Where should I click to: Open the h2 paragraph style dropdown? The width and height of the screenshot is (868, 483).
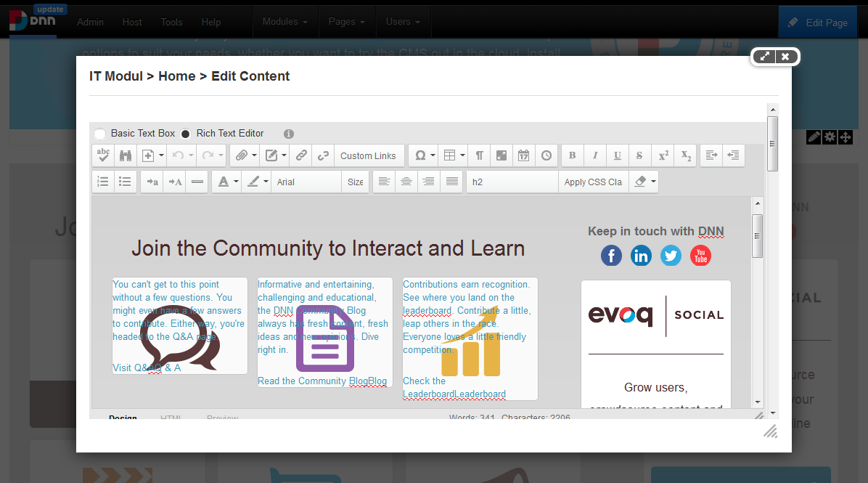512,182
